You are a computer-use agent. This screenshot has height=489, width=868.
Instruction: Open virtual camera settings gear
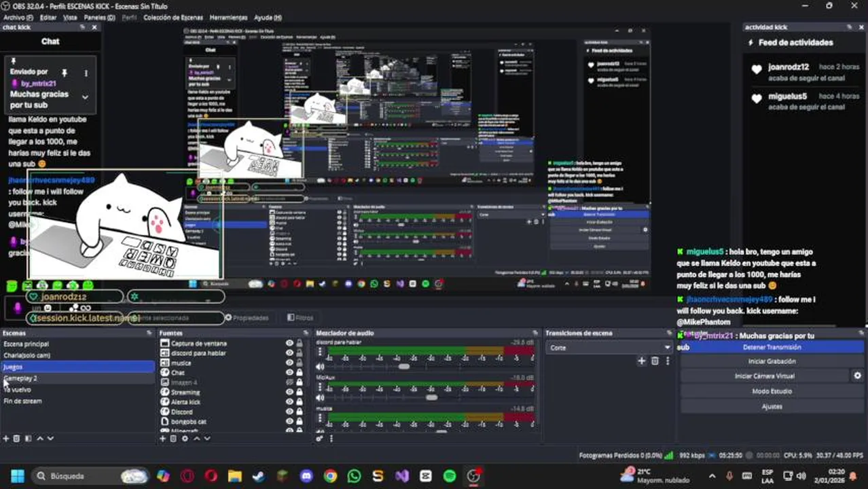[857, 376]
